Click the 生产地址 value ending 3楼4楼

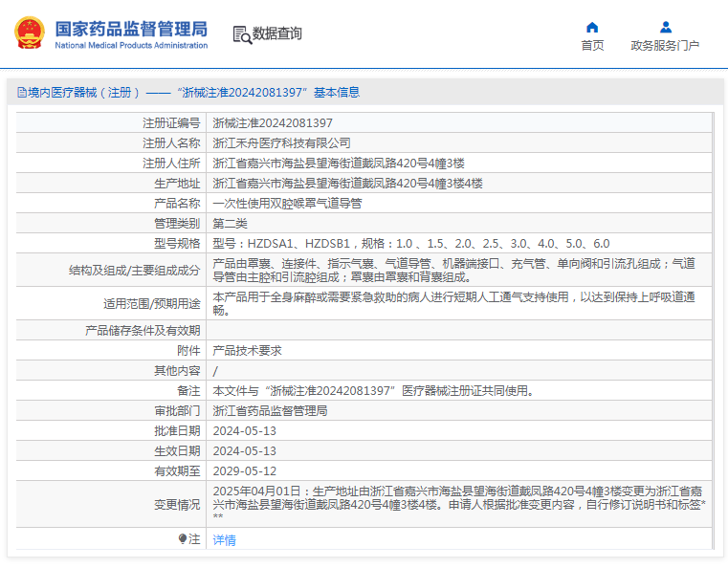[347, 183]
